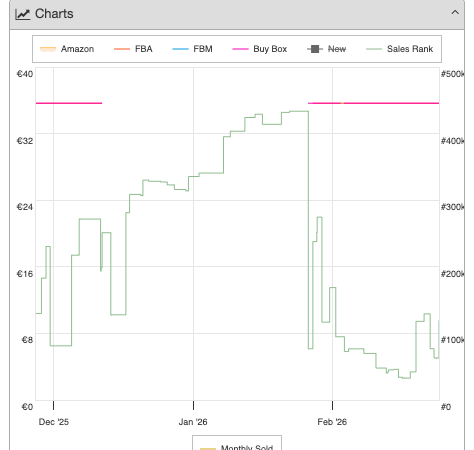Collapse the Charts panel with the chevron

tap(455, 13)
